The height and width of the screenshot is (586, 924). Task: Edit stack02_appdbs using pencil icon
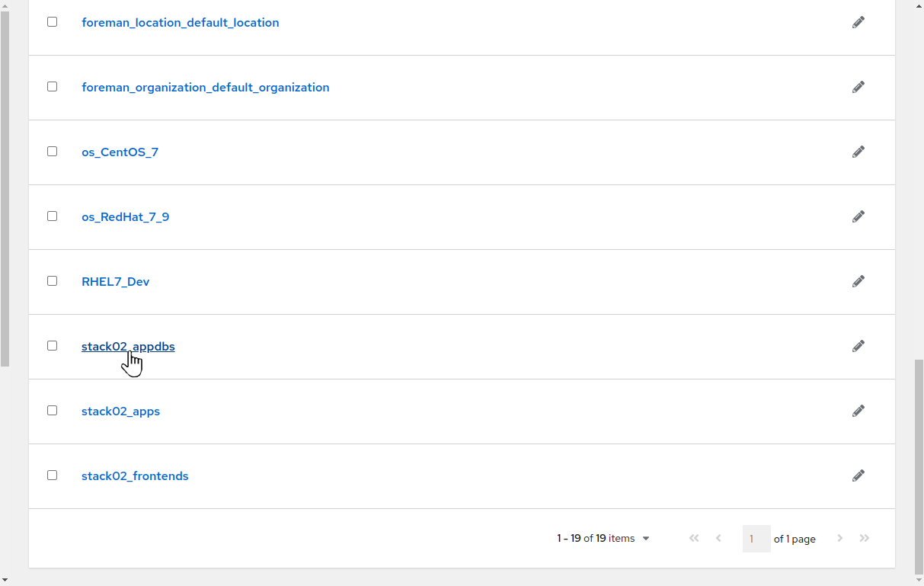858,346
